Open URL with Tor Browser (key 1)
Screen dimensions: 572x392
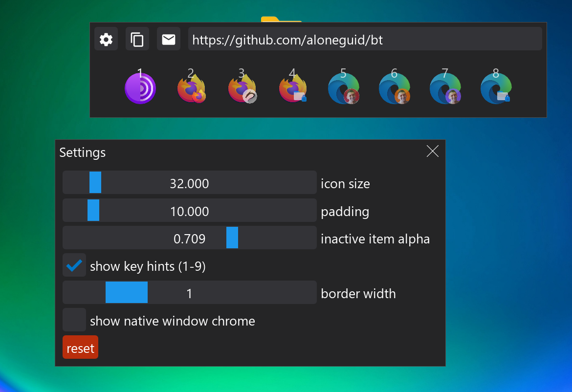click(140, 88)
